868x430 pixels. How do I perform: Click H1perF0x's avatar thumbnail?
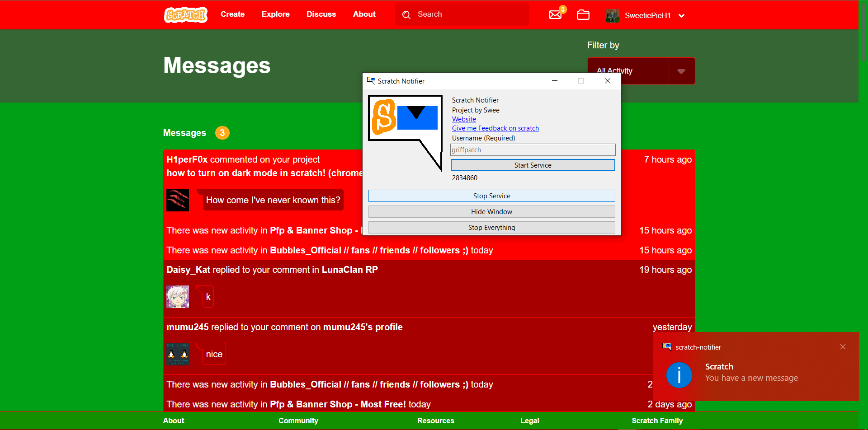[x=178, y=200]
